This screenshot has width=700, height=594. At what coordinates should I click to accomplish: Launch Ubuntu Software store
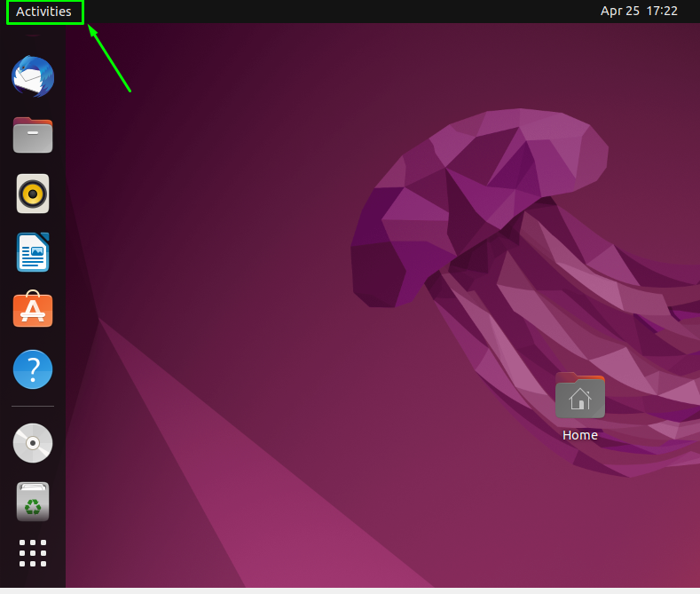(33, 309)
